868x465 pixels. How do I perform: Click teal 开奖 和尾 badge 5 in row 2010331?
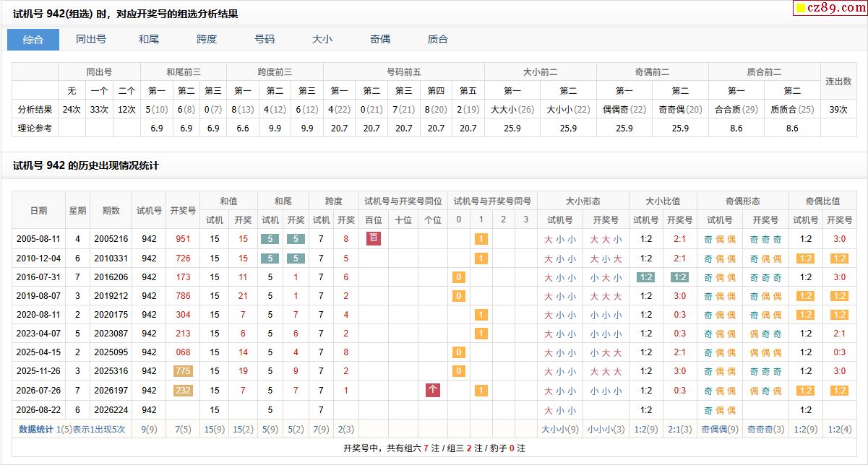point(296,258)
